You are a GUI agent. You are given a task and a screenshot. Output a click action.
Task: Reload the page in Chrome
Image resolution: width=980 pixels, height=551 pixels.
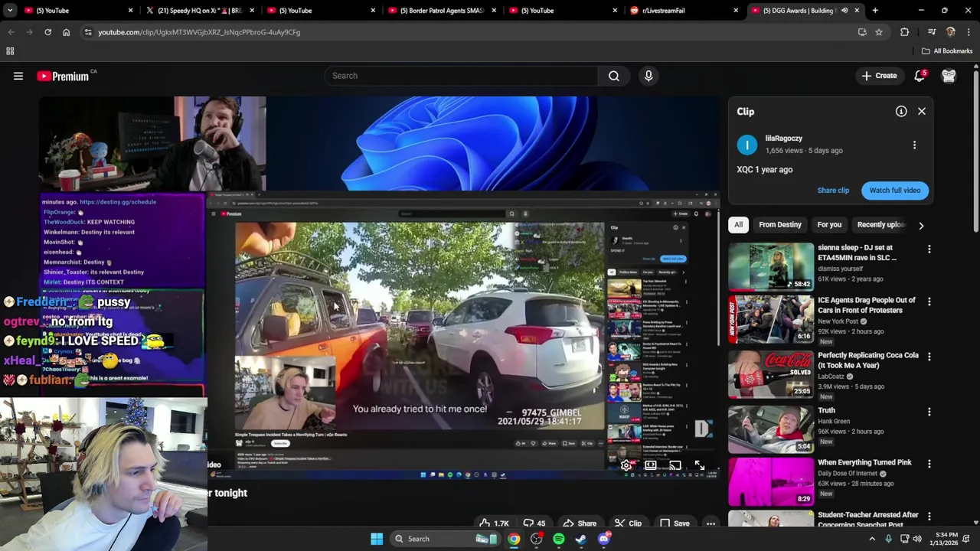[47, 32]
